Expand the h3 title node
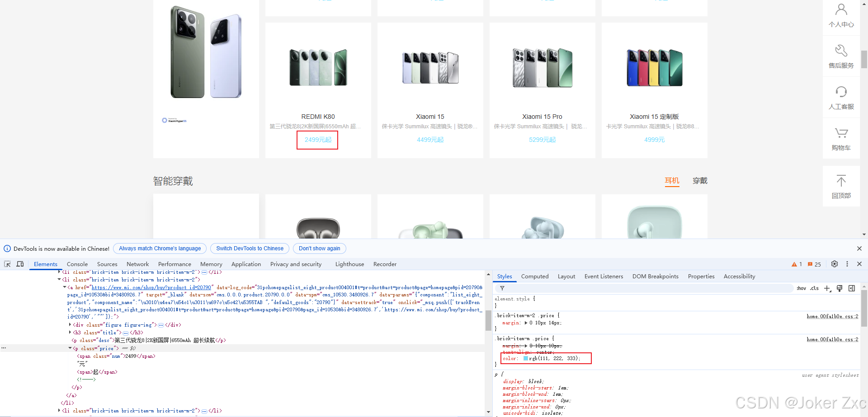Image resolution: width=868 pixels, height=417 pixels. point(70,333)
